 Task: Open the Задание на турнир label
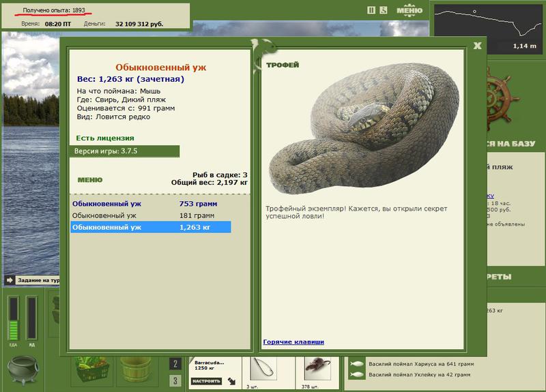38,280
